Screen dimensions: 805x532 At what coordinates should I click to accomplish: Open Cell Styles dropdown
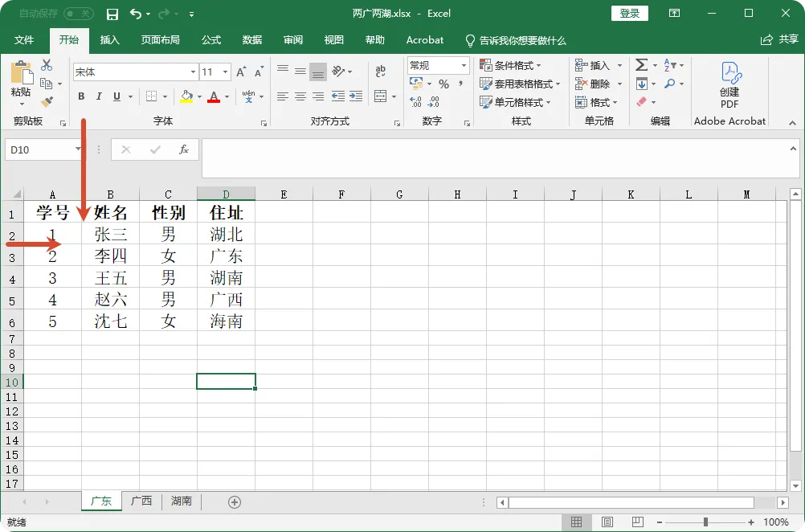click(515, 102)
